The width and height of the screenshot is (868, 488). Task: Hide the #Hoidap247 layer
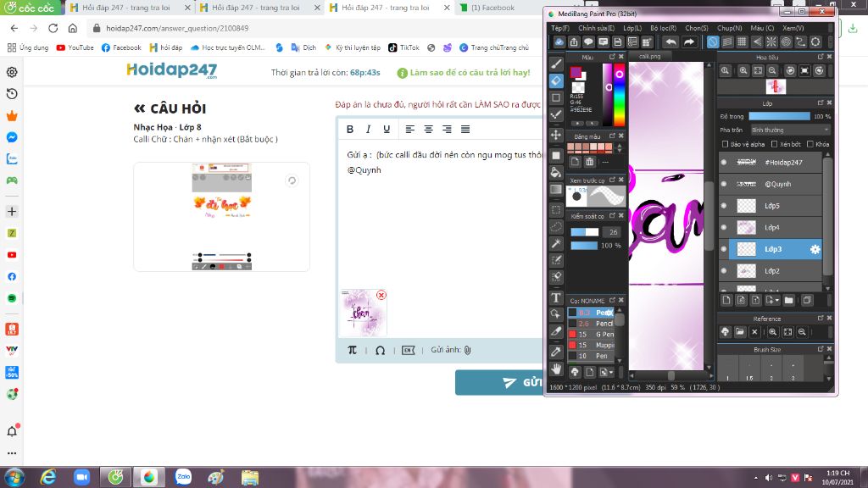[724, 162]
